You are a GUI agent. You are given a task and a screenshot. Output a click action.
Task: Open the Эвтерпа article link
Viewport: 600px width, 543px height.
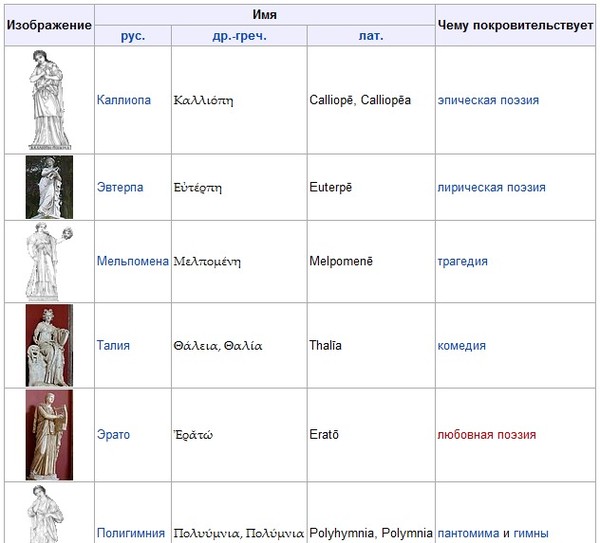point(120,187)
